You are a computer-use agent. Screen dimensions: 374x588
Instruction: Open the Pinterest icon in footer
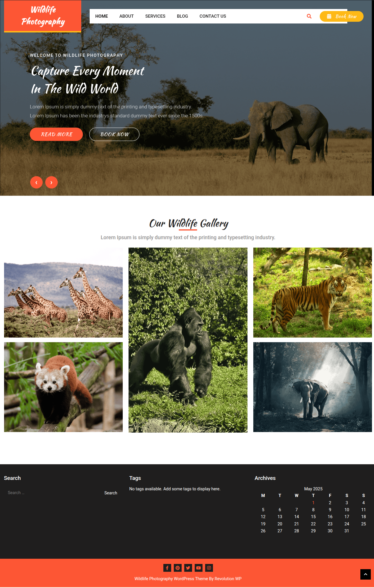pos(178,568)
